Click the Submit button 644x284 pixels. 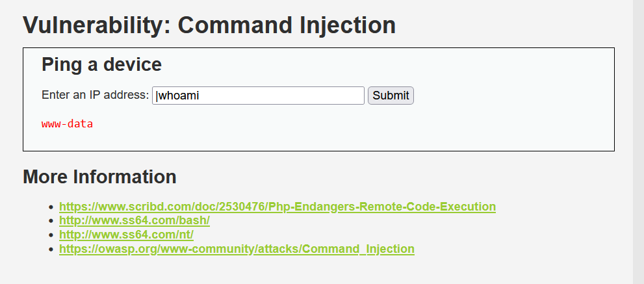pyautogui.click(x=391, y=96)
